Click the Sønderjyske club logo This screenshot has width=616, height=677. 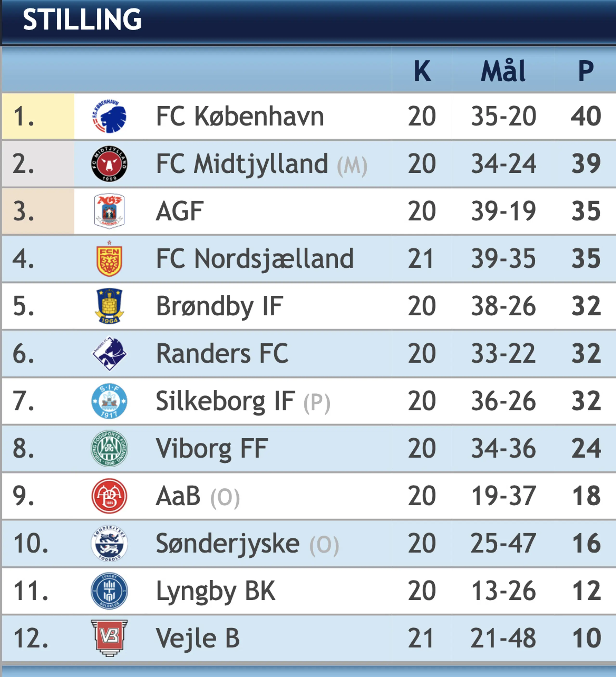pos(109,543)
